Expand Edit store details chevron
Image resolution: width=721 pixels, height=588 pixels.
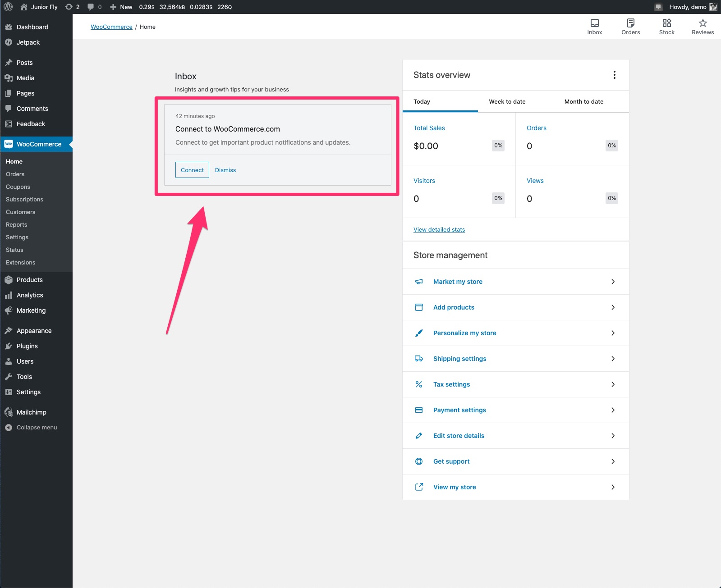coord(613,436)
